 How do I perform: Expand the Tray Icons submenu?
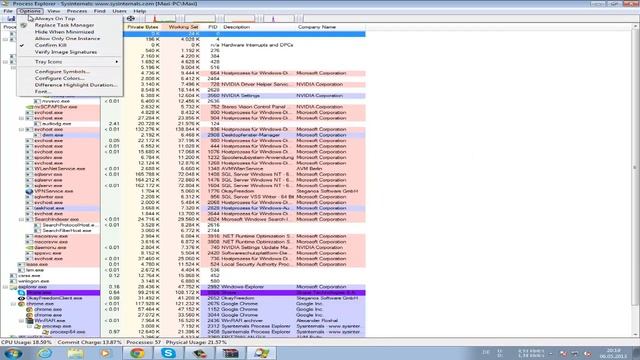70,62
